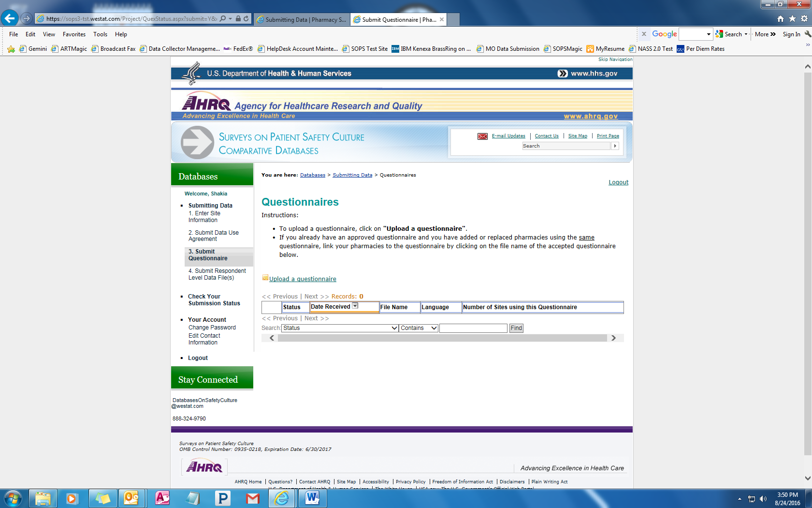Viewport: 812px width, 508px height.
Task: Open the Favorites star icon at top right
Action: 792,18
